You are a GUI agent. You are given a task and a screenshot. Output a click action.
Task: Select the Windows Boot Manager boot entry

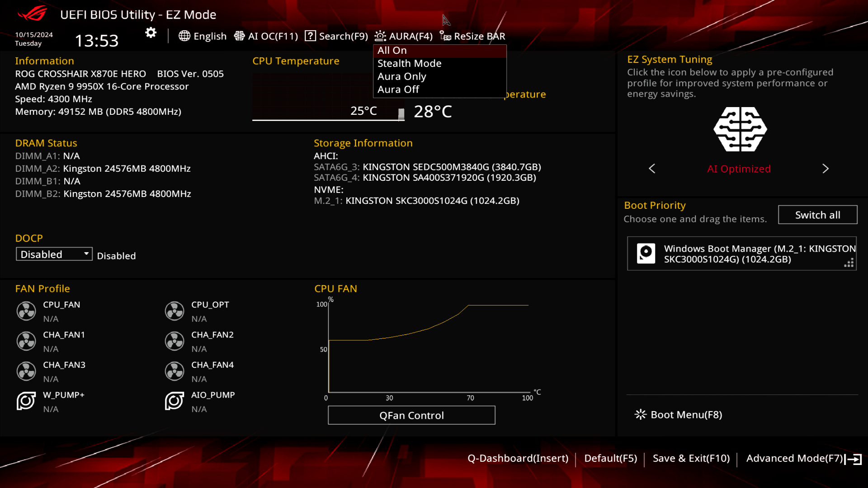[x=741, y=253]
